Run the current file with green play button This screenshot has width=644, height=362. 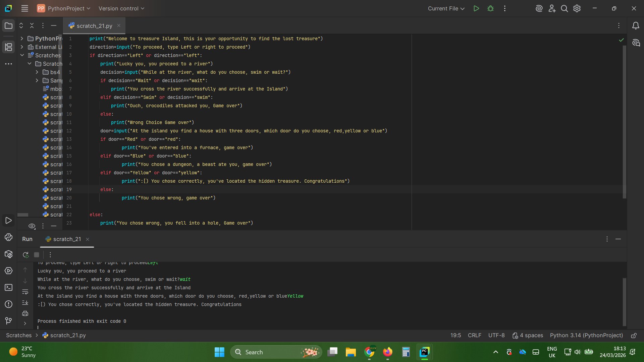(476, 8)
